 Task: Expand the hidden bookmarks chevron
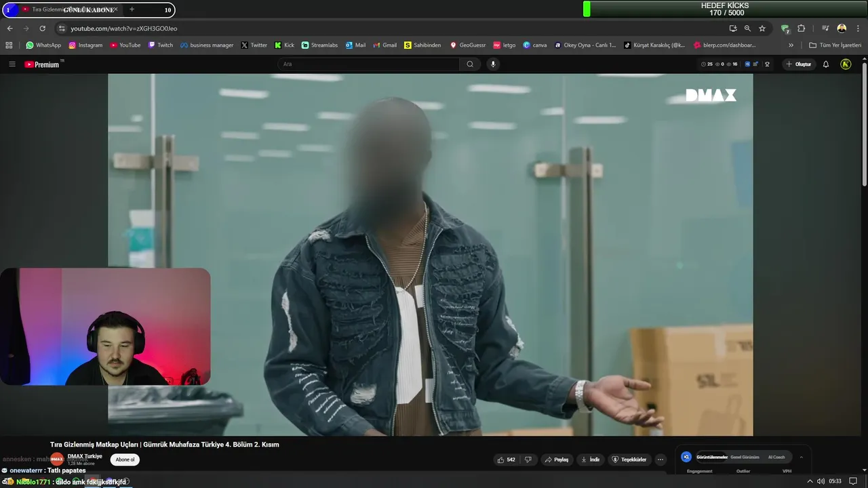[x=791, y=45]
